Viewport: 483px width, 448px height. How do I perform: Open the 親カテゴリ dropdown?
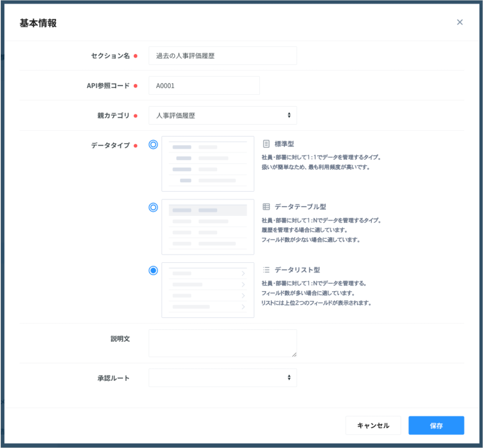(223, 115)
